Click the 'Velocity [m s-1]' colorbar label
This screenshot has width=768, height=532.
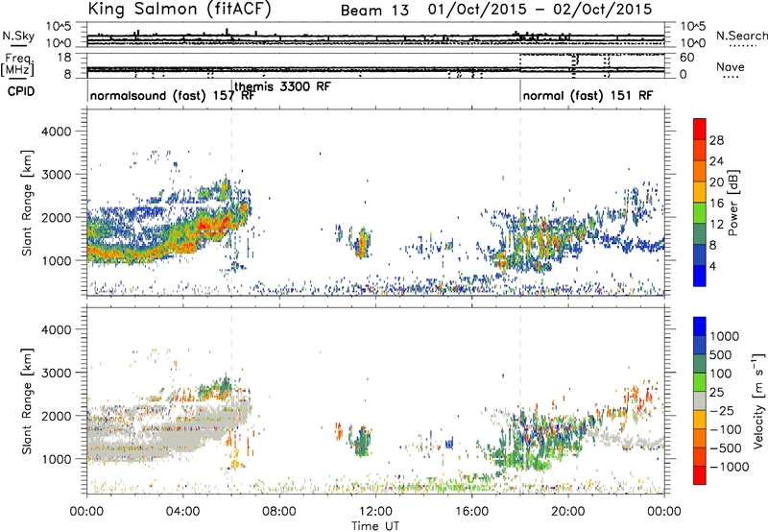click(x=758, y=400)
